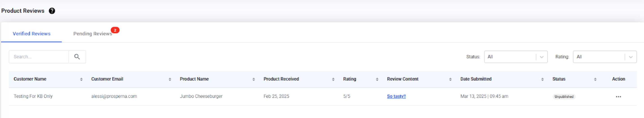Sort by Rating column arrows
The width and height of the screenshot is (644, 118).
point(377,79)
